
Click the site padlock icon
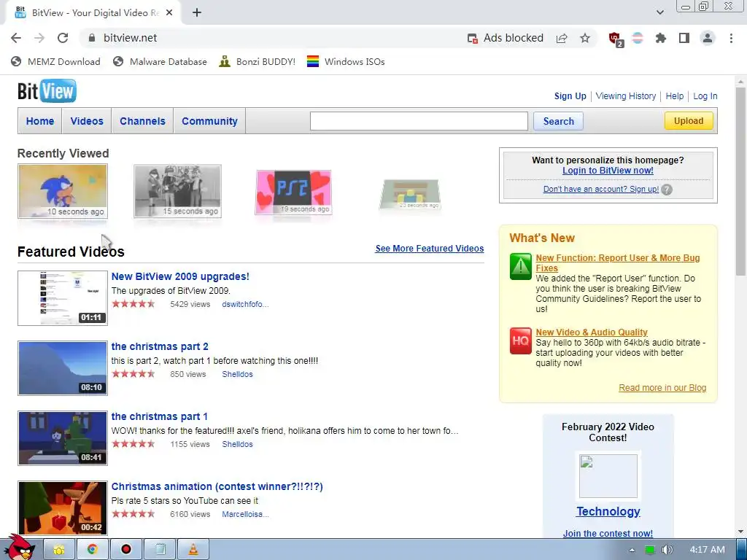click(92, 38)
